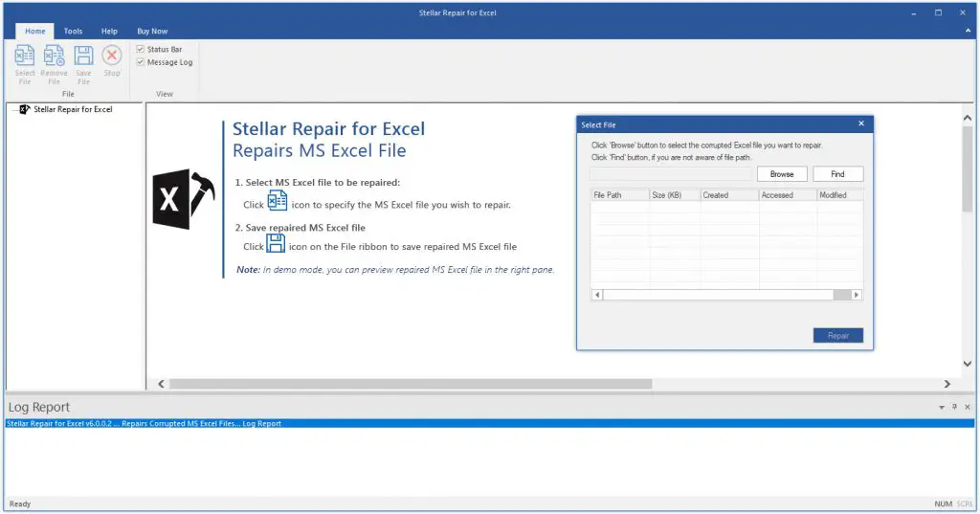Click the scroll-right arrow in the file list
The image size is (980, 514).
856,295
